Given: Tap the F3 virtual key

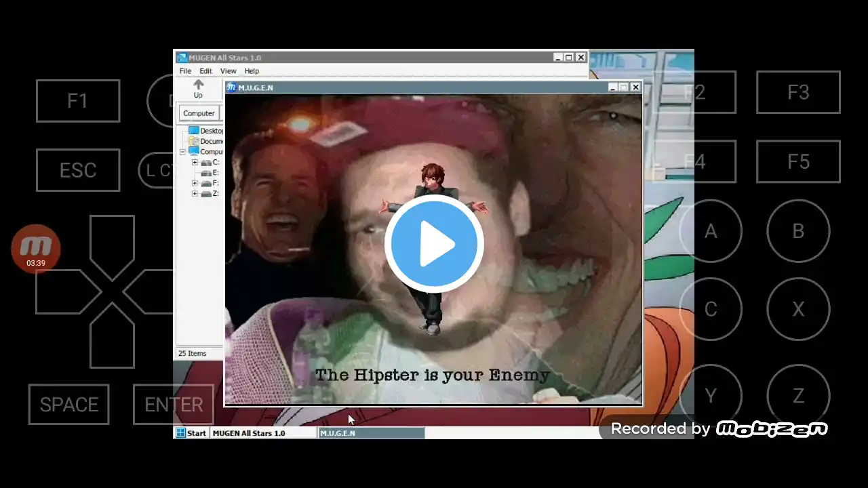Looking at the screenshot, I should [798, 92].
